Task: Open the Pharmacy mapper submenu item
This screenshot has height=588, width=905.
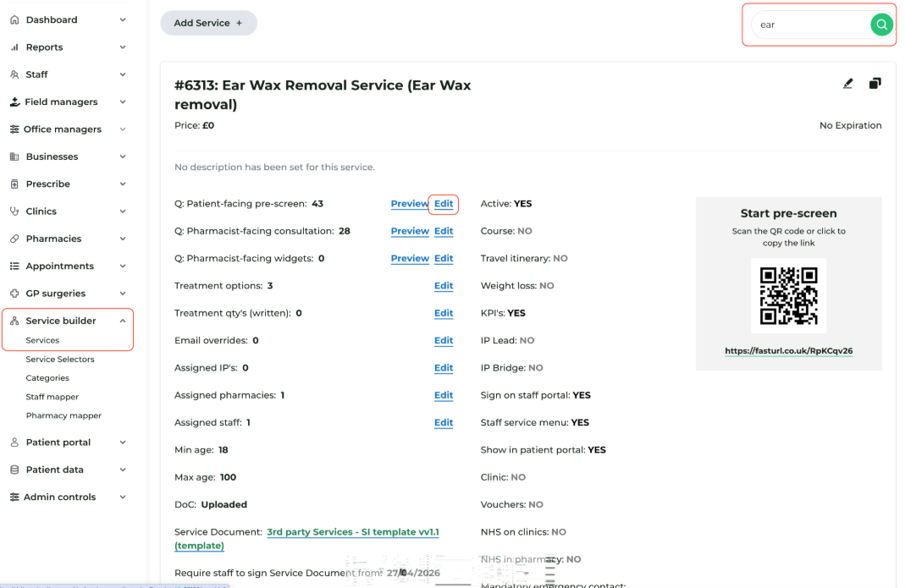Action: coord(63,415)
